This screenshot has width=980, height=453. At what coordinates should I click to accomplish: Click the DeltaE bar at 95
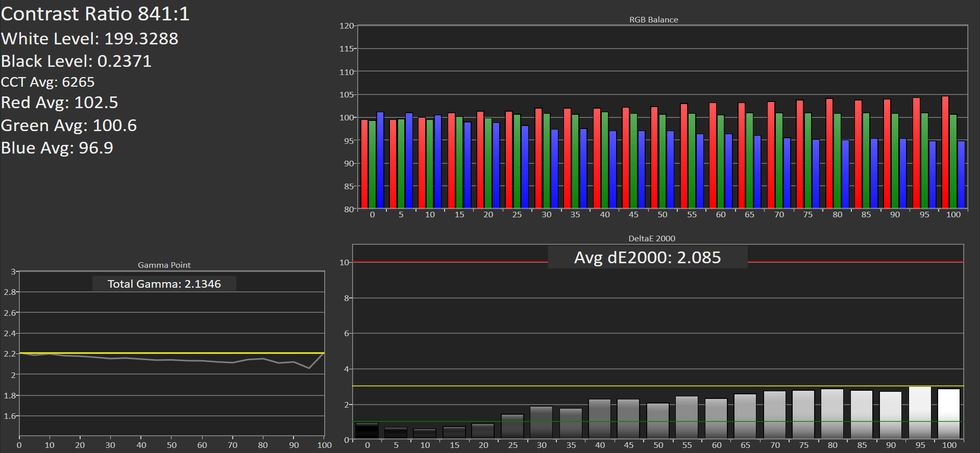[x=920, y=413]
